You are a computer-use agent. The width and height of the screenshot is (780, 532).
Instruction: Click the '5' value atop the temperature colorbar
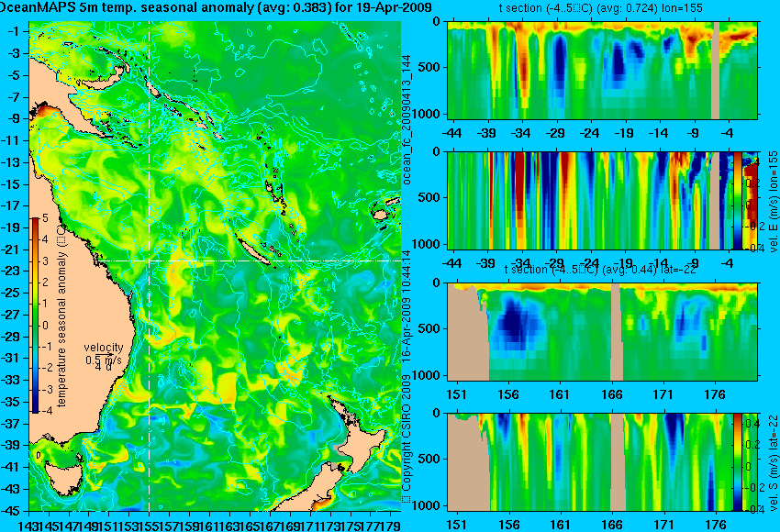click(45, 217)
